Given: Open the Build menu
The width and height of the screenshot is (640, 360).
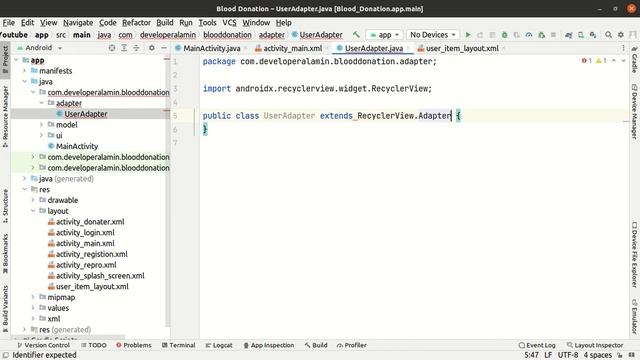Looking at the screenshot, I should [x=164, y=22].
